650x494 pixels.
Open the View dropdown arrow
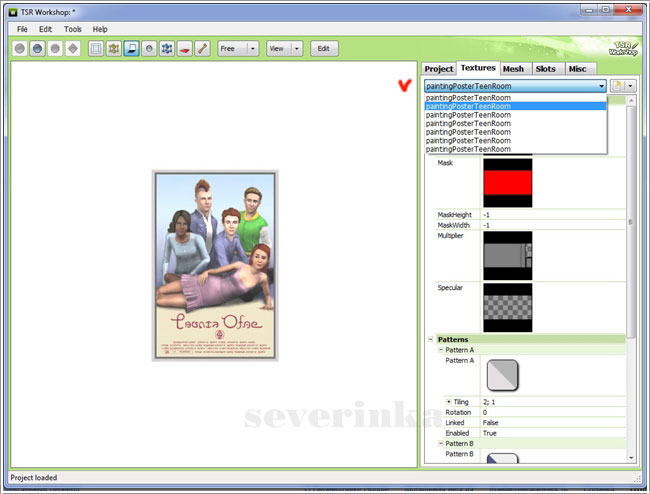coord(297,48)
